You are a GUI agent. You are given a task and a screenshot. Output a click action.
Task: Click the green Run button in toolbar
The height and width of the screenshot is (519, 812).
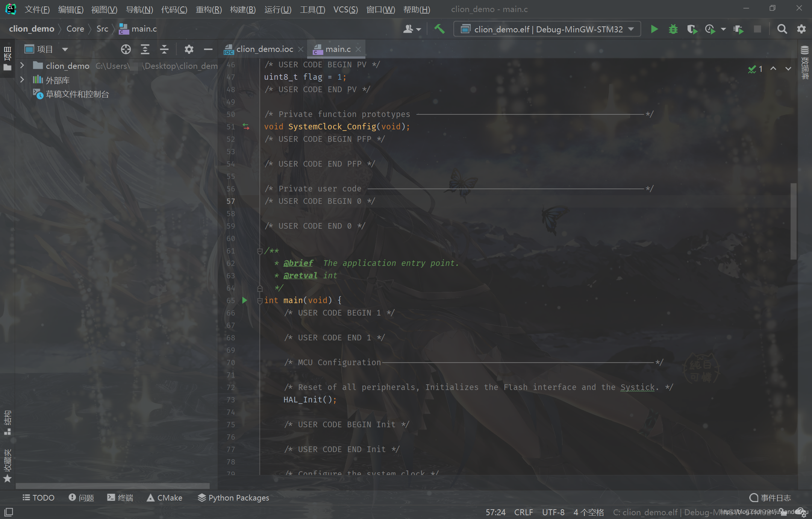click(x=654, y=29)
